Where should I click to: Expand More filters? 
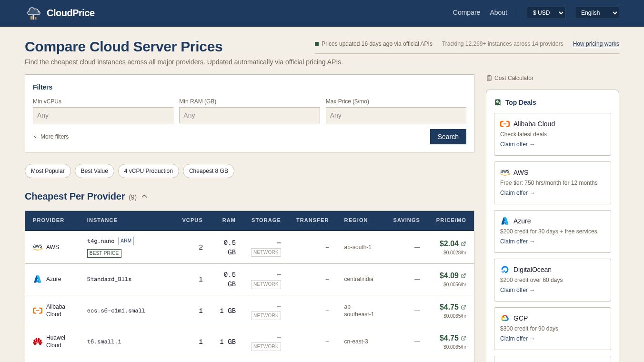pyautogui.click(x=51, y=137)
